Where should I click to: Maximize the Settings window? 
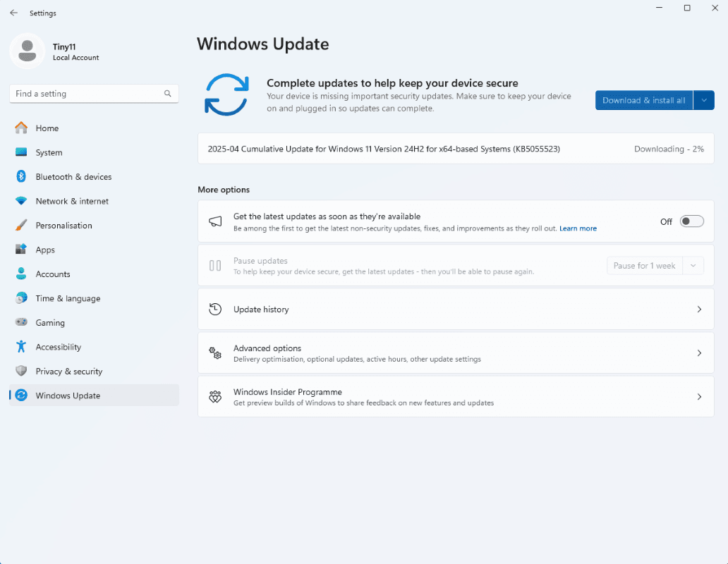(x=687, y=8)
